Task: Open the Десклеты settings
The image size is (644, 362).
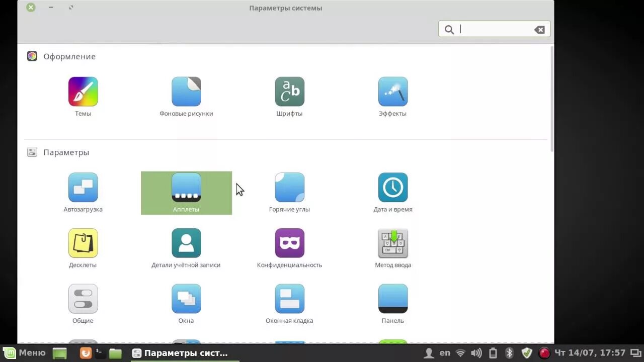Action: tap(83, 243)
